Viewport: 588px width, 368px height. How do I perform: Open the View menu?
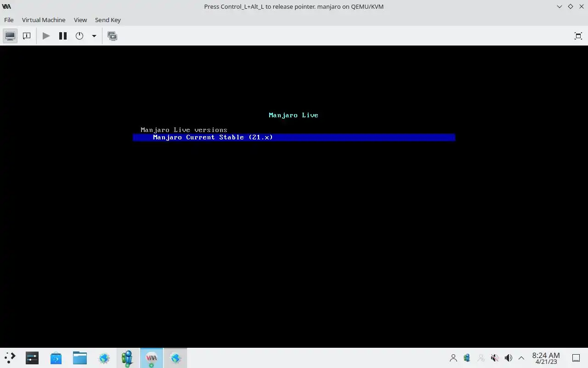coord(80,20)
